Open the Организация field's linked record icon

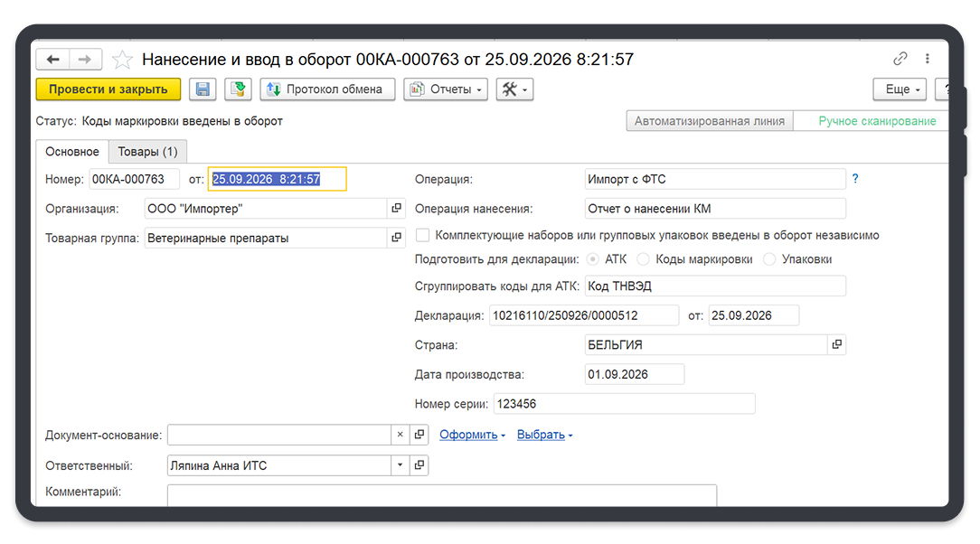pyautogui.click(x=396, y=208)
